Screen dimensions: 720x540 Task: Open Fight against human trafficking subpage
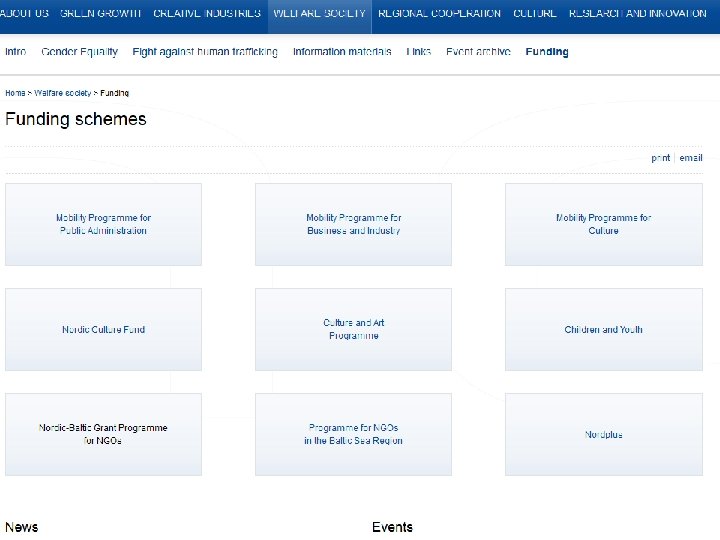205,51
